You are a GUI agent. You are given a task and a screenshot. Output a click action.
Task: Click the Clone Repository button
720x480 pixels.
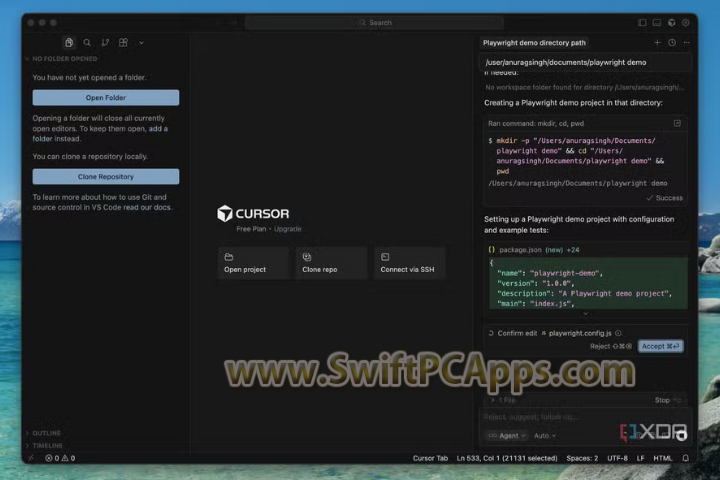tap(106, 176)
